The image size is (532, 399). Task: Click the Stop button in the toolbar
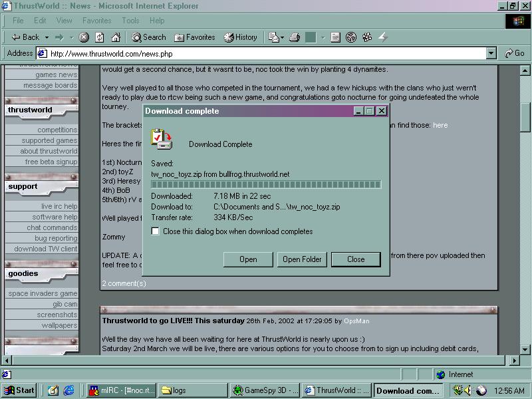click(84, 37)
